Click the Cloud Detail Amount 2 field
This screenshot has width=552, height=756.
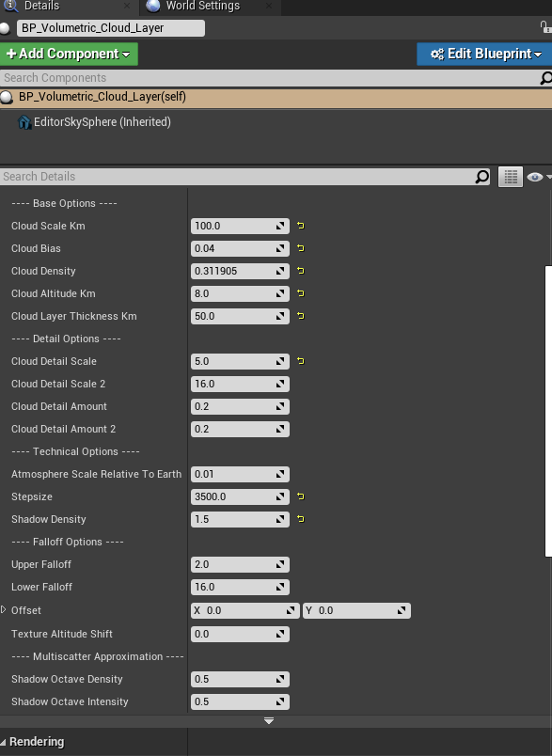click(240, 429)
